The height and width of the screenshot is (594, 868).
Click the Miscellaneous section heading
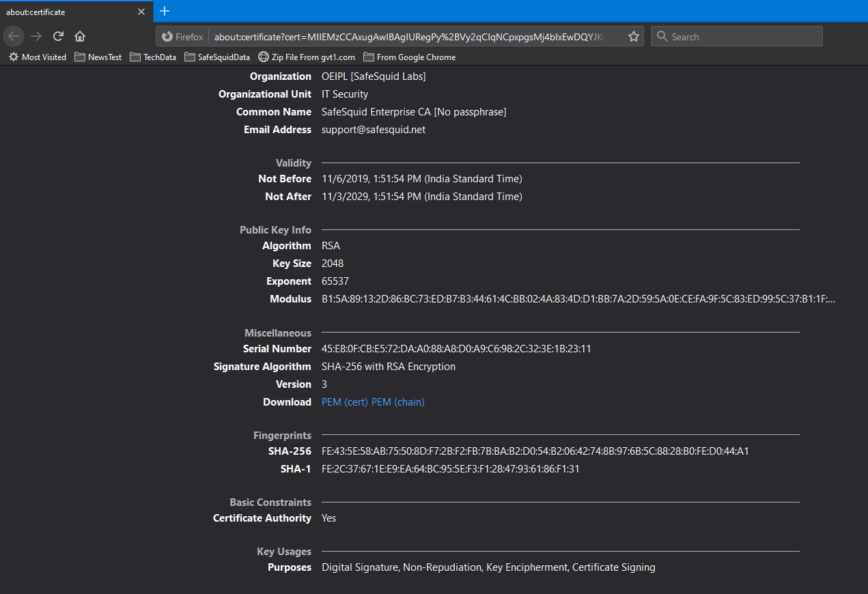pyautogui.click(x=278, y=333)
